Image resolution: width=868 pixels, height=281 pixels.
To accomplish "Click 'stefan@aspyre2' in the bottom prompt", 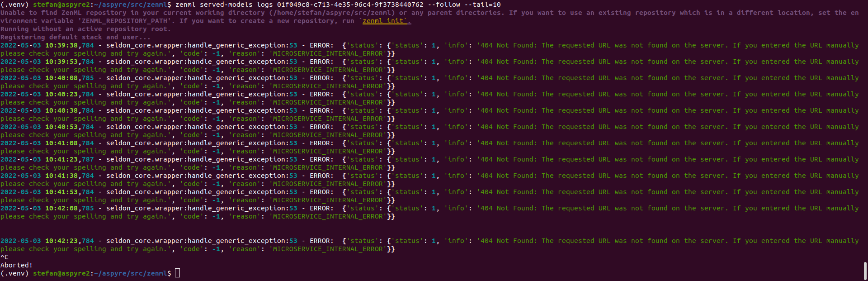I will [61, 273].
